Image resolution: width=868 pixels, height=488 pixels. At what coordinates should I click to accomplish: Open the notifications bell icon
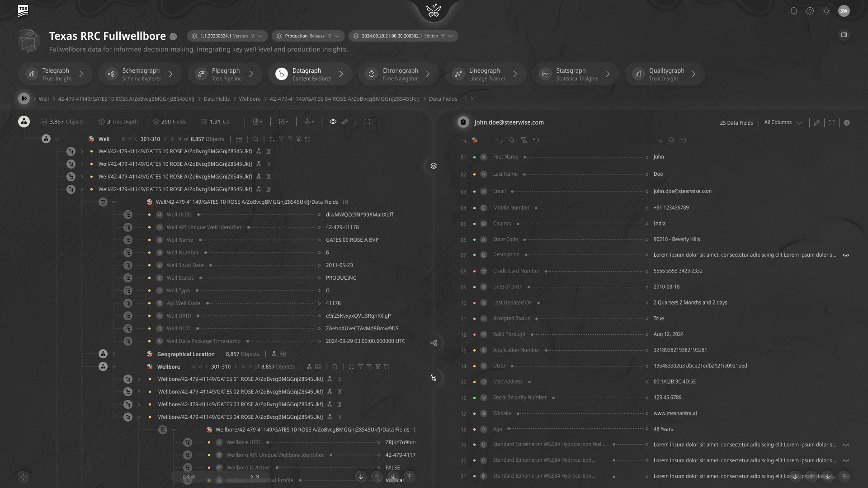(x=793, y=11)
